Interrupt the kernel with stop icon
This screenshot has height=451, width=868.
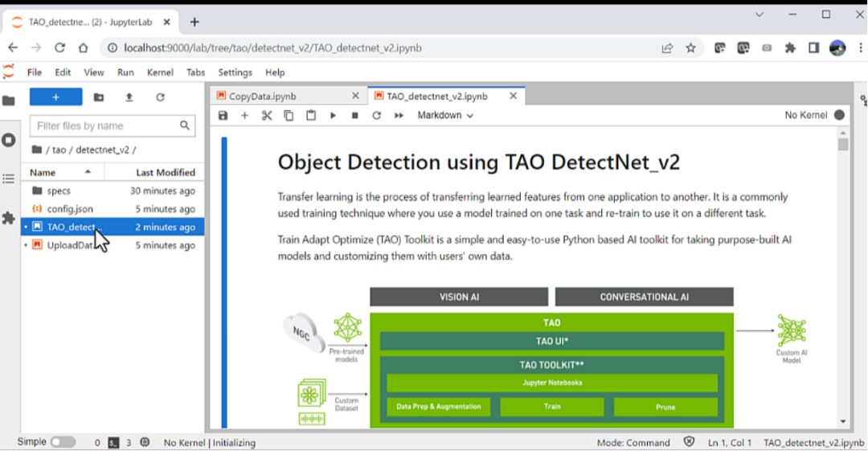pos(355,115)
